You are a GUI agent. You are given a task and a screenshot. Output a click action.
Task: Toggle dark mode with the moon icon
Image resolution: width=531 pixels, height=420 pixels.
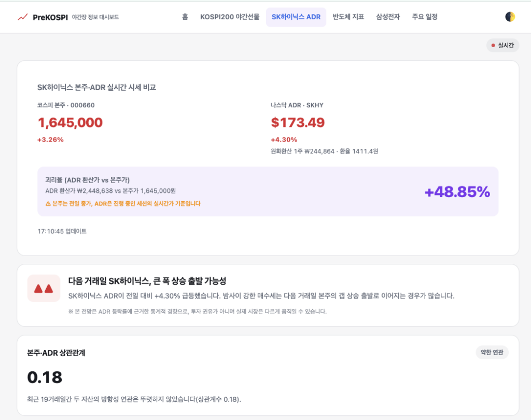(x=510, y=17)
